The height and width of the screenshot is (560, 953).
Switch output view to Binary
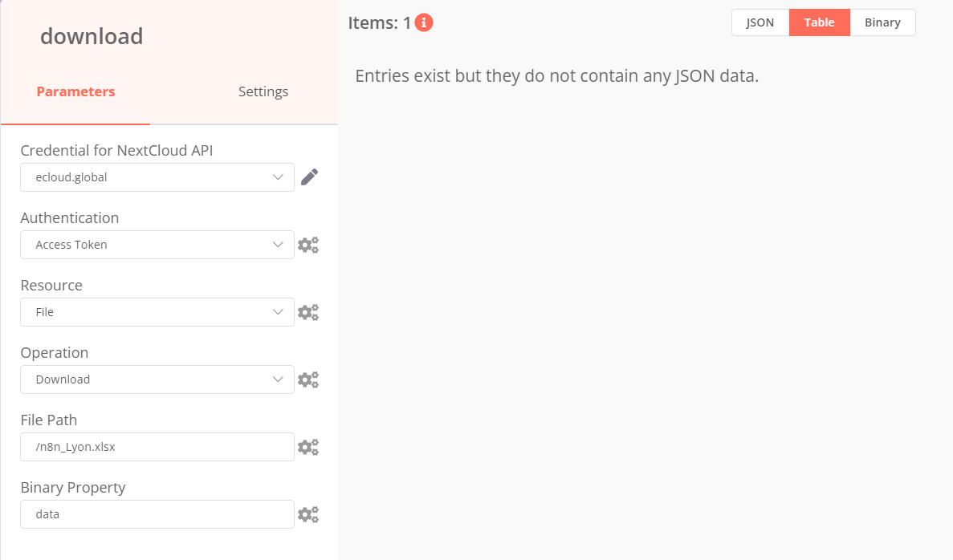(882, 22)
